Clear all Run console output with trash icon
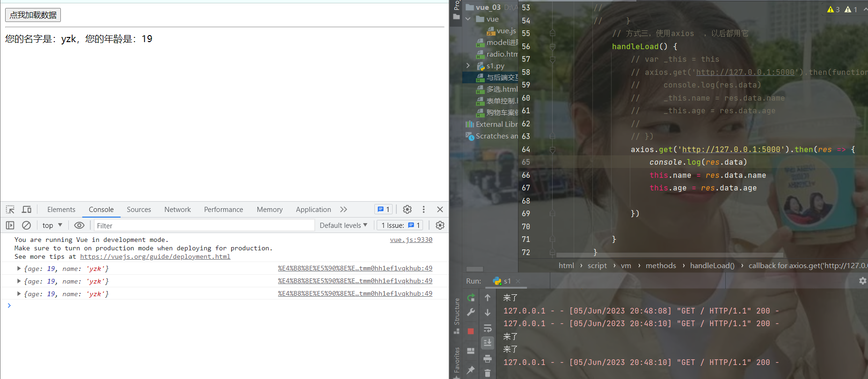Screen dimensions: 868x379 point(488,373)
